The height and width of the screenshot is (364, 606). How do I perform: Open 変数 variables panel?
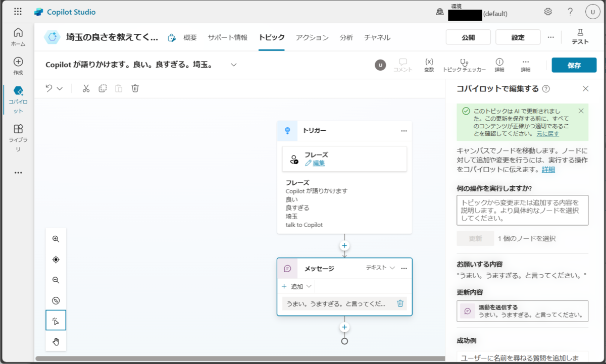(429, 65)
